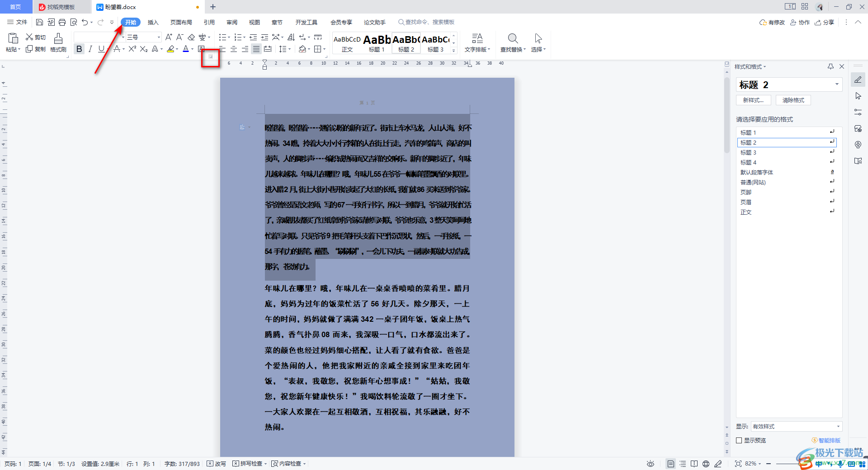The width and height of the screenshot is (868, 470).
Task: Align text right
Action: (x=245, y=49)
